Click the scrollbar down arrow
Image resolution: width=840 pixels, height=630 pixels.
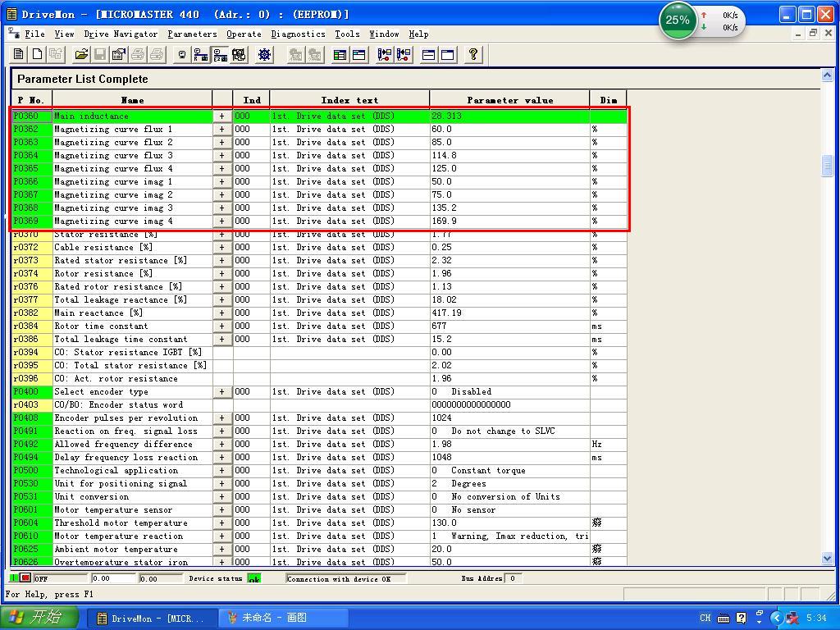click(827, 558)
